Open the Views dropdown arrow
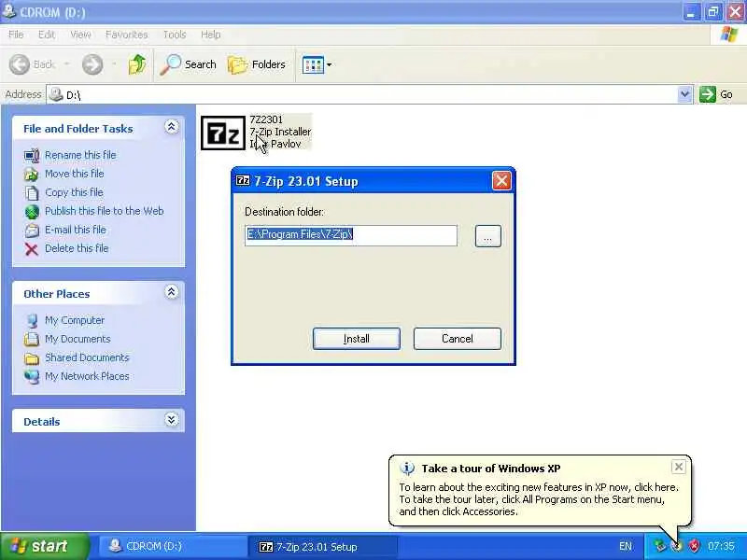The height and width of the screenshot is (560, 747). (x=330, y=64)
